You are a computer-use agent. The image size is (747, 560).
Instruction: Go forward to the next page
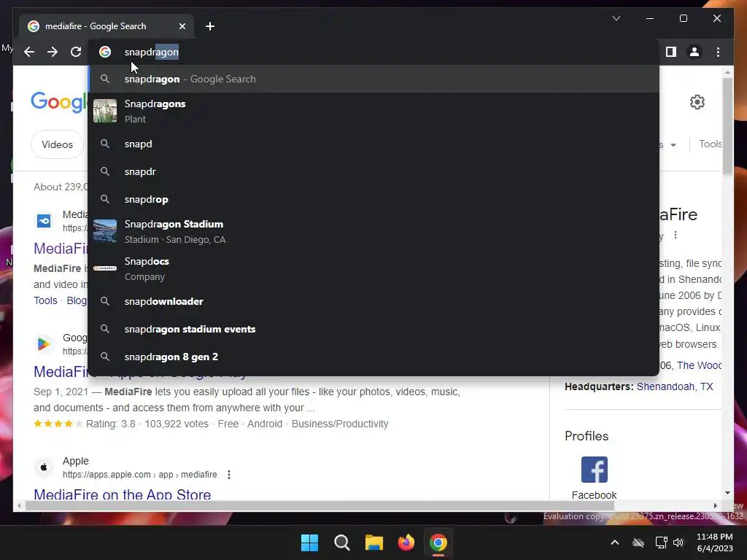53,52
